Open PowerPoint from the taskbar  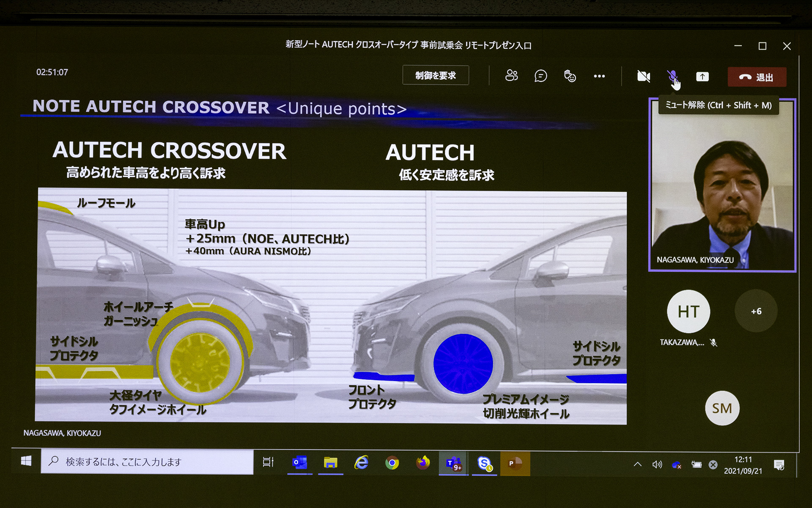pyautogui.click(x=515, y=463)
